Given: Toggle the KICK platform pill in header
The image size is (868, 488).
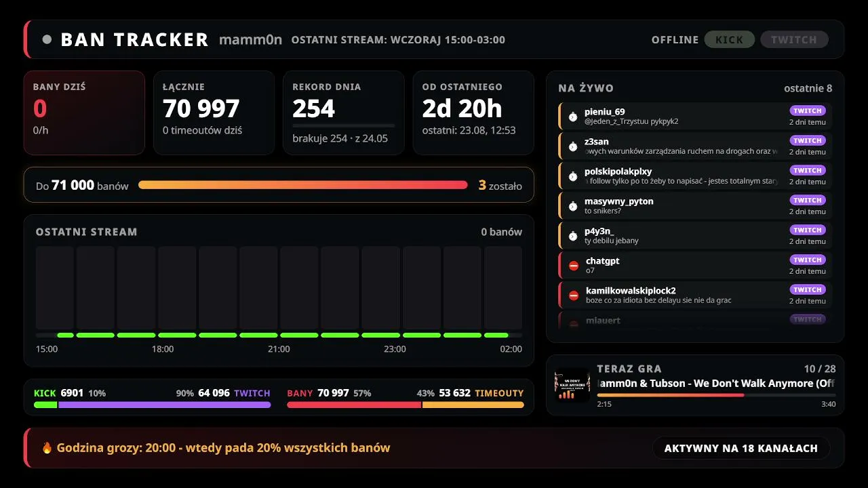Looking at the screenshot, I should pos(729,39).
